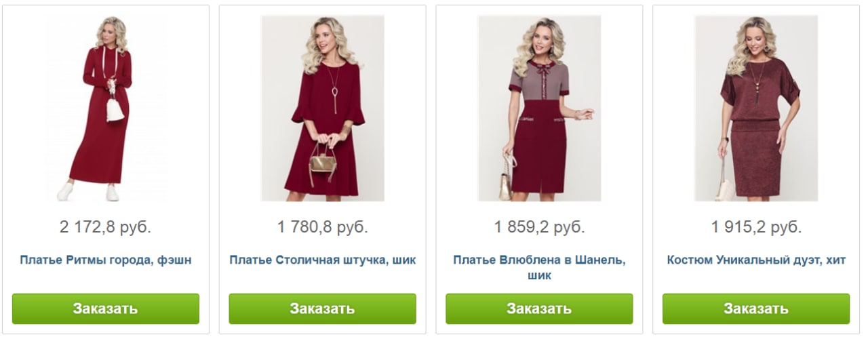Screen dimensions: 868x341
Task: Open the Платье Столичная штучка, шик link
Action: pyautogui.click(x=323, y=260)
